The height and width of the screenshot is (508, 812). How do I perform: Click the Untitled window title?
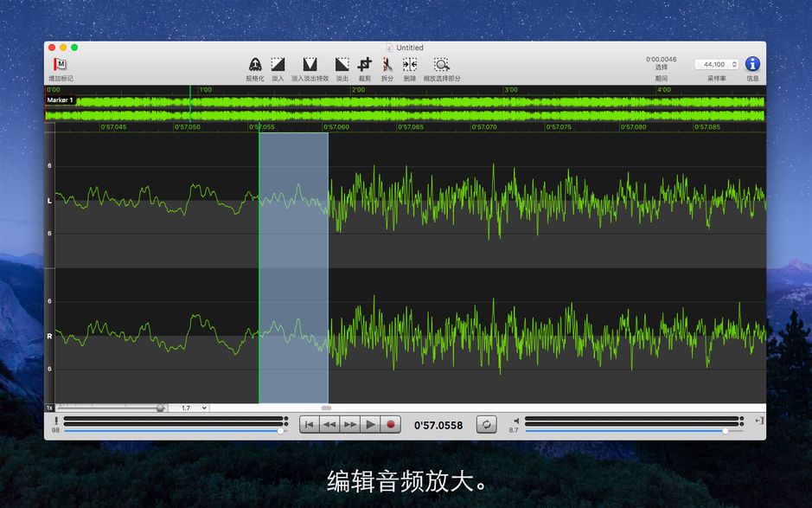click(406, 48)
